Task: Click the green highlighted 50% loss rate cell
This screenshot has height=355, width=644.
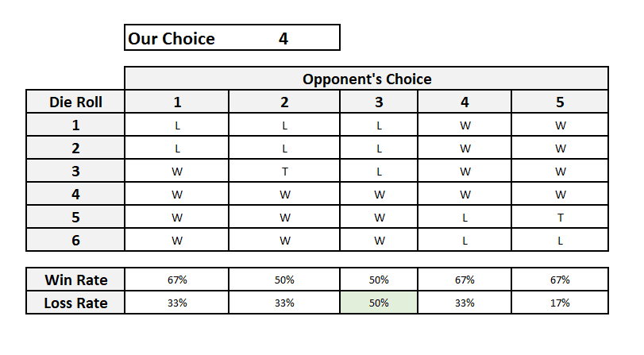Action: (x=379, y=303)
